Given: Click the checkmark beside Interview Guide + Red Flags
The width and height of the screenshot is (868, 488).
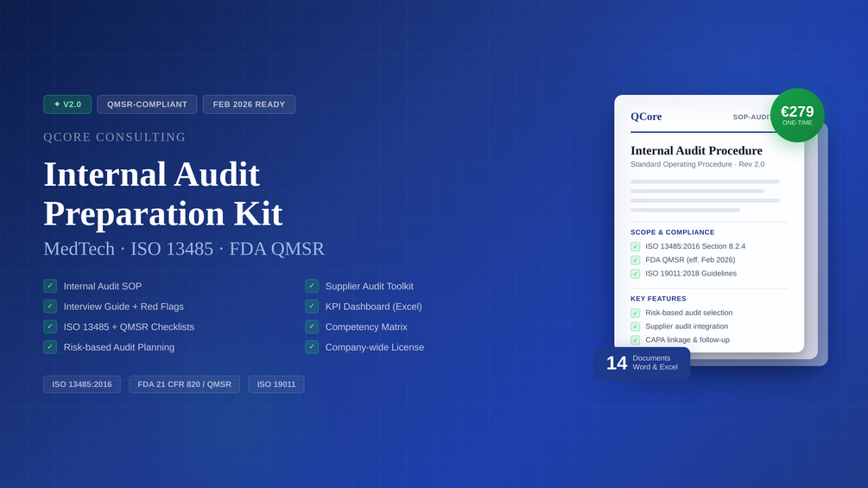Looking at the screenshot, I should click(x=50, y=307).
